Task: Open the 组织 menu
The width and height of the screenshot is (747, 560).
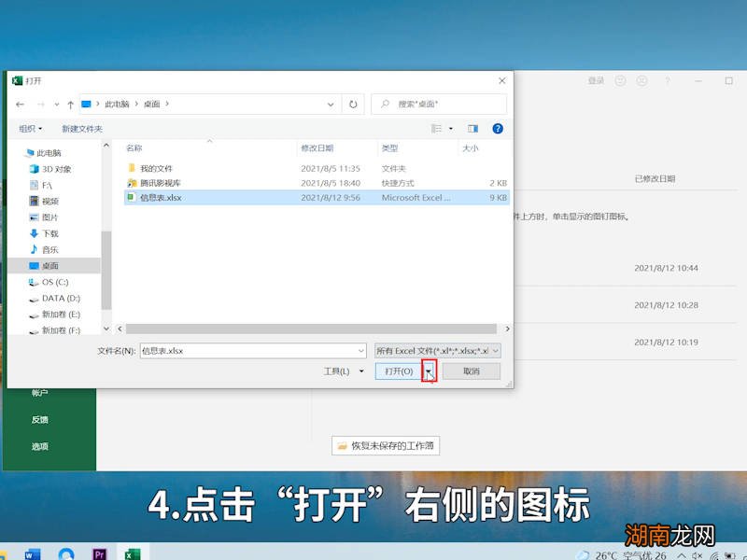Action: 28,129
